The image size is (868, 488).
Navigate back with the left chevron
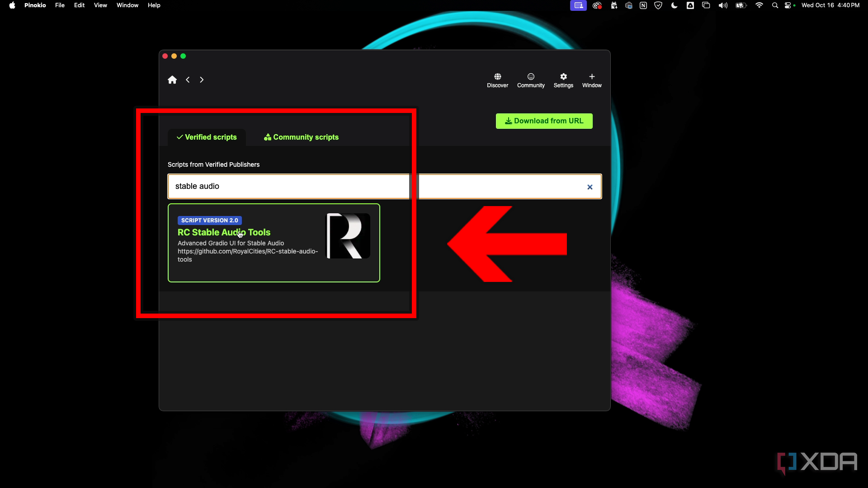coord(188,80)
